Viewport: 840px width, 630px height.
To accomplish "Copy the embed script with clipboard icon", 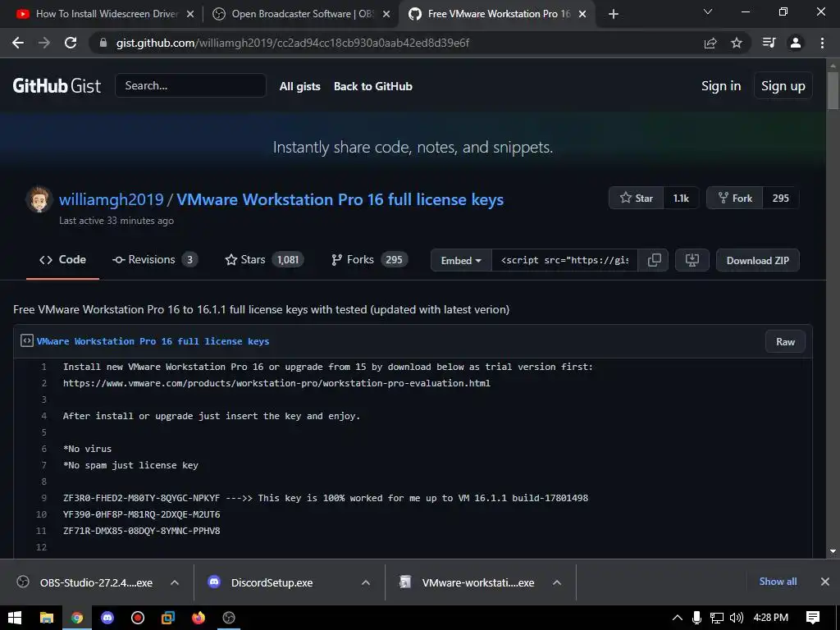I will pos(654,260).
